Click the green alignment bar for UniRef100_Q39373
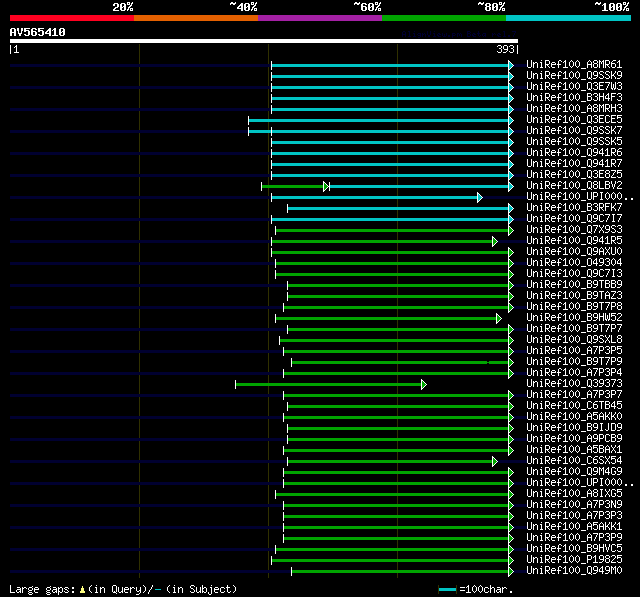 coord(331,384)
